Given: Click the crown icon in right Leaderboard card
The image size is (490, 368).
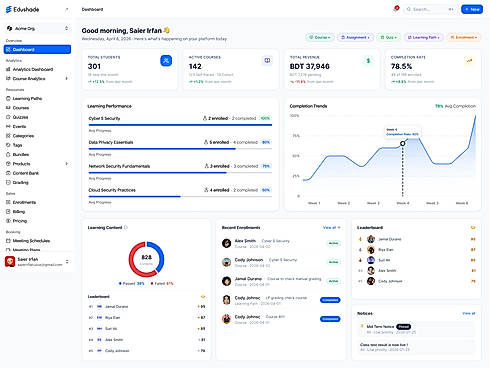Looking at the screenshot, I should click(473, 228).
